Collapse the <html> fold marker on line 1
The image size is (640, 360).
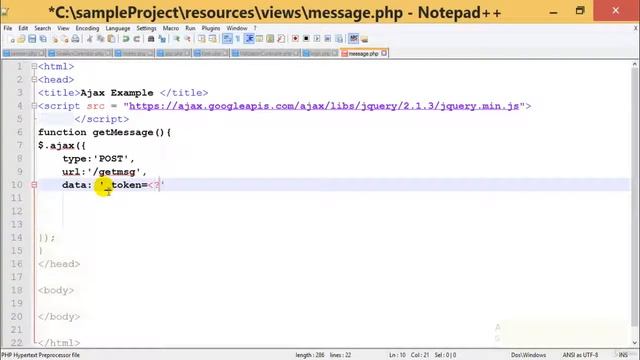(34, 66)
